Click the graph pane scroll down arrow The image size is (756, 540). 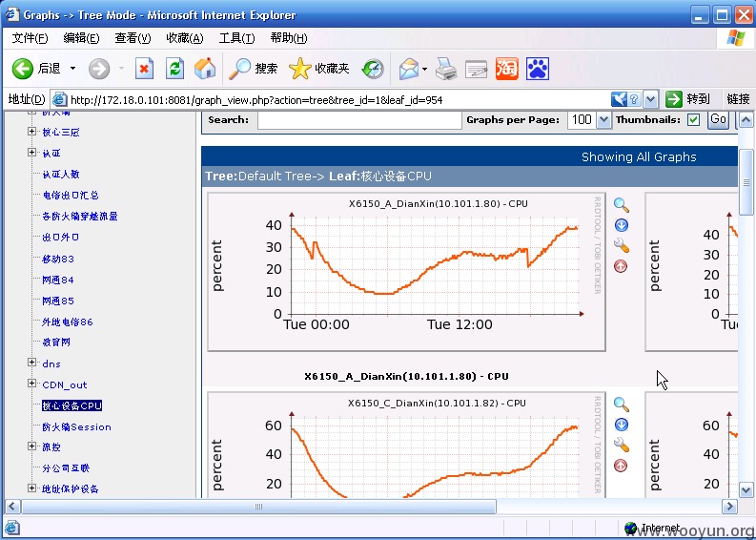[x=746, y=490]
